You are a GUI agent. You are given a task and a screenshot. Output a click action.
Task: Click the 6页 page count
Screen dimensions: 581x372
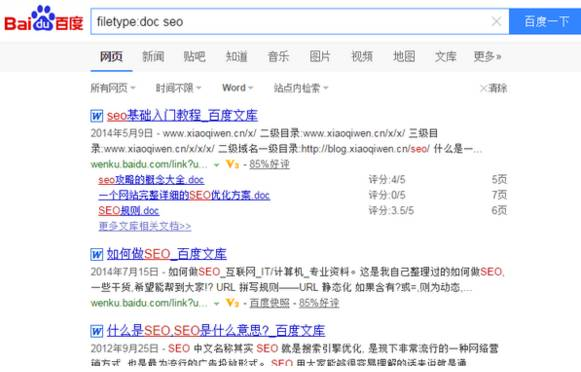tap(499, 211)
